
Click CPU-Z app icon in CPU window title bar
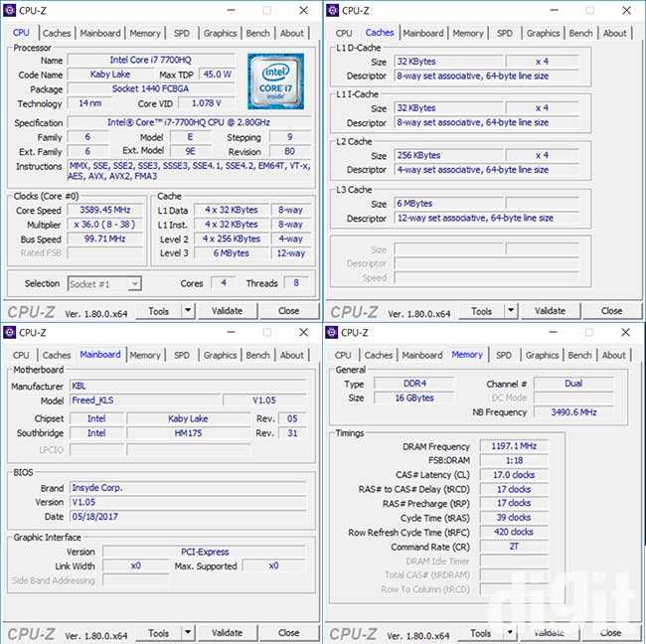tap(10, 10)
